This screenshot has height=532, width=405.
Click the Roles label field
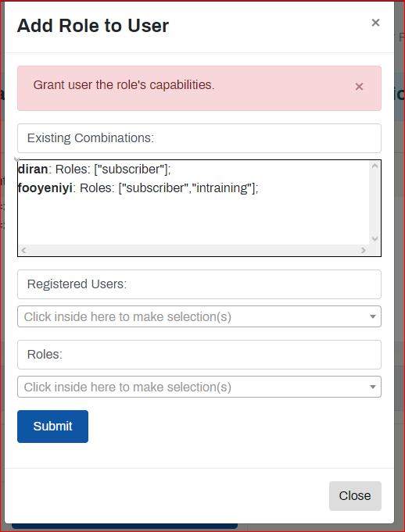click(199, 355)
